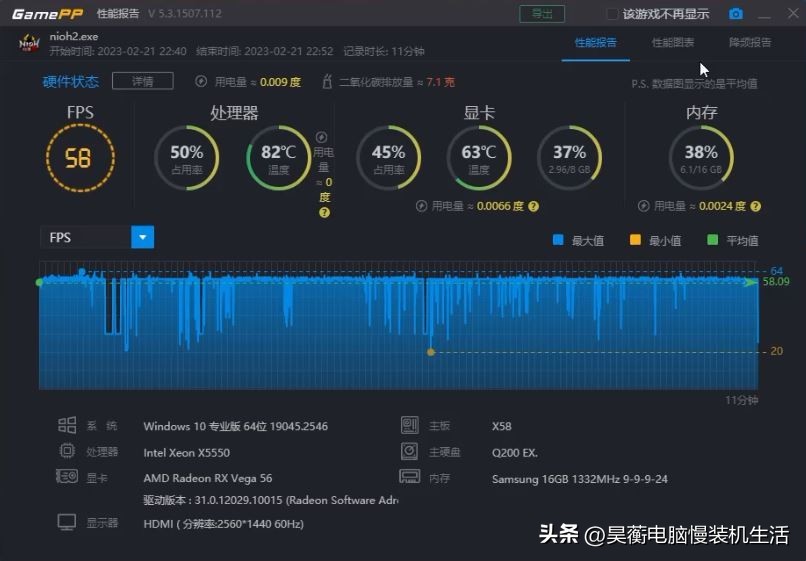Click the 硬件状态 heading

70,81
